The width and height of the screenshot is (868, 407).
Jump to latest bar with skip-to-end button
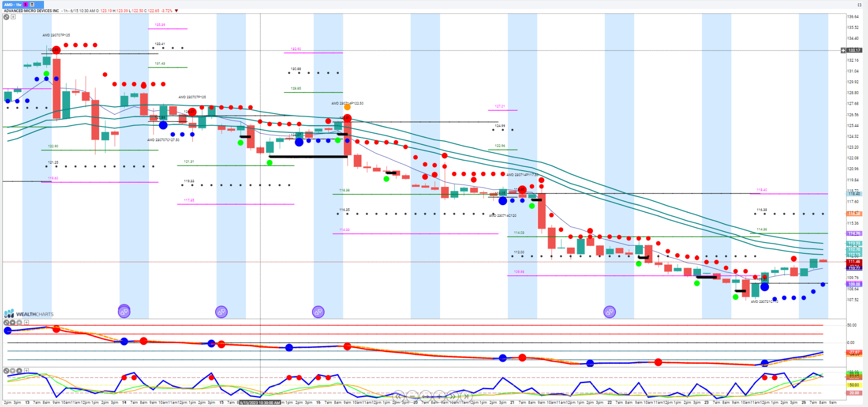pyautogui.click(x=466, y=396)
